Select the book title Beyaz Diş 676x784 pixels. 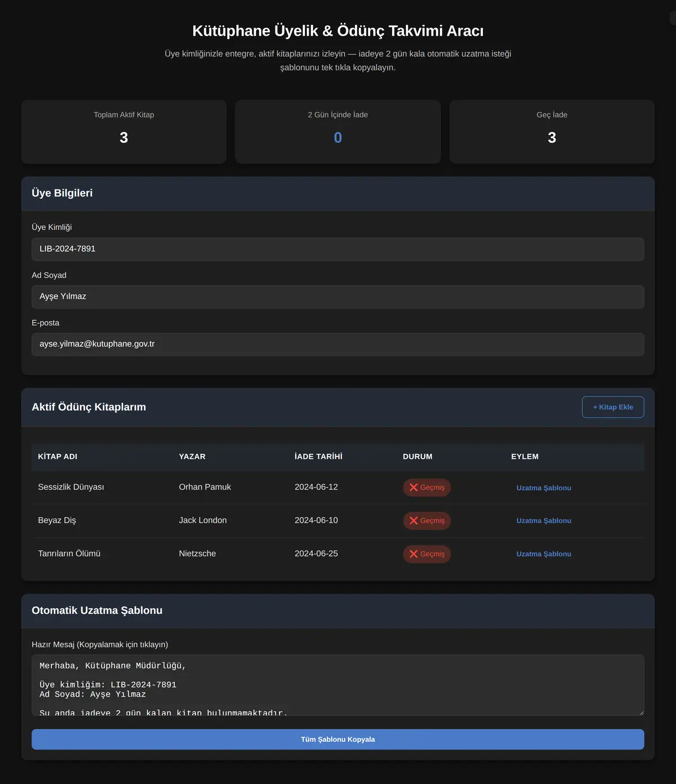tap(57, 520)
